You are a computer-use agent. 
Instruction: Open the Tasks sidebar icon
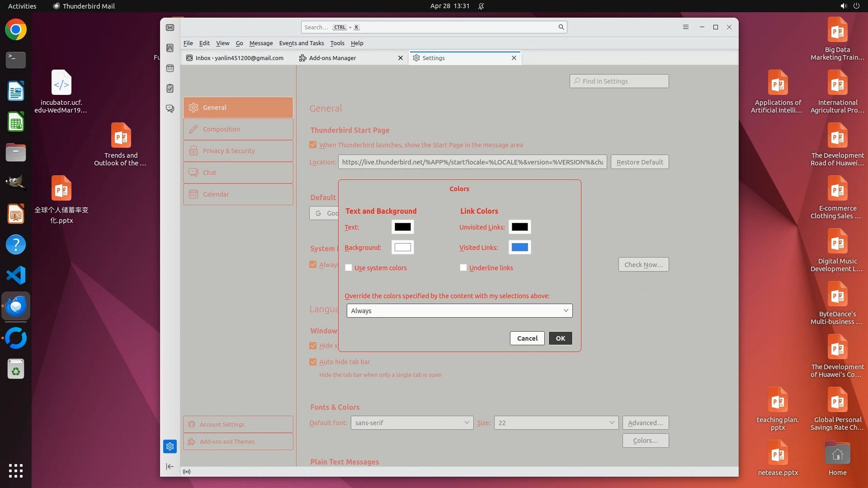pos(170,89)
